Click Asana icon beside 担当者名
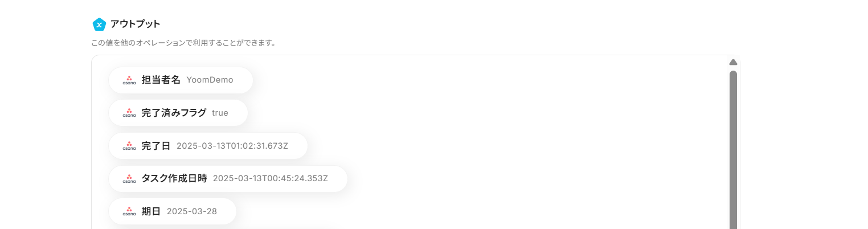 (x=129, y=80)
